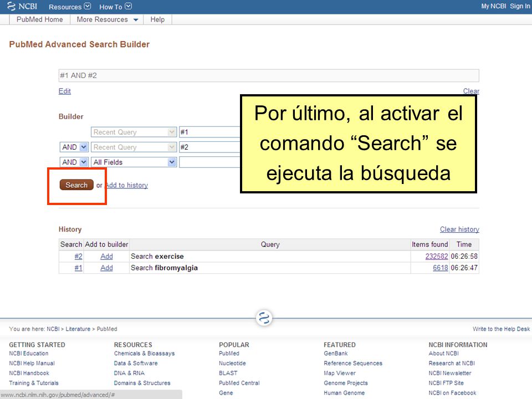Open PubMed link under Popular

pyautogui.click(x=229, y=354)
